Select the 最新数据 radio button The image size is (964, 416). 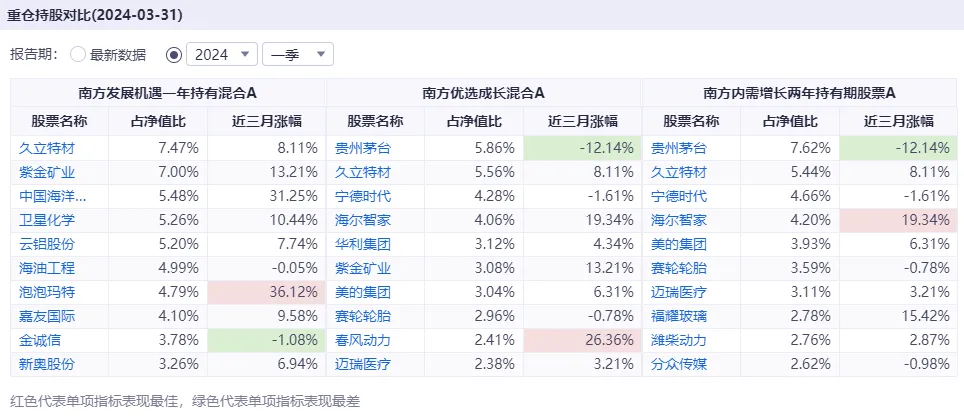coord(77,54)
